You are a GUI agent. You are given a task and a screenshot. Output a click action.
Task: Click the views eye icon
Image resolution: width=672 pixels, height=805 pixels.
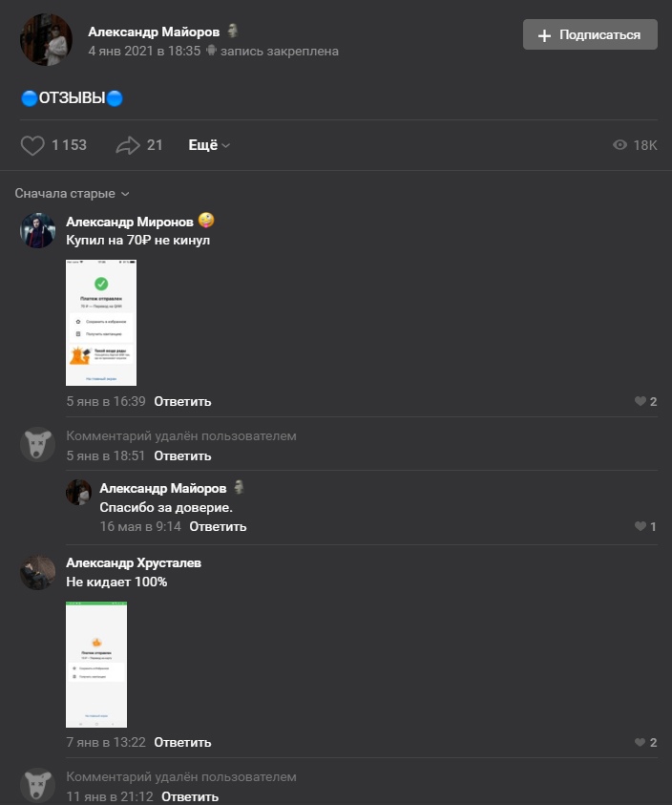[619, 145]
